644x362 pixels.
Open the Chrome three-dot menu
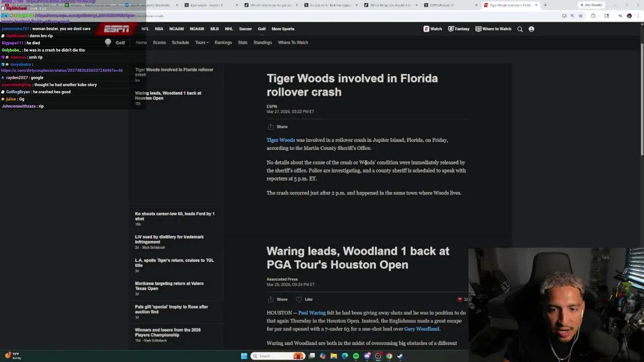638,16
